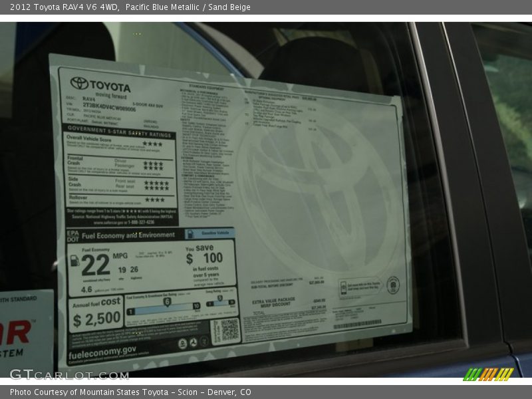Click the small Toyota emblem on the sticker header
532x399 pixels.
pyautogui.click(x=79, y=83)
